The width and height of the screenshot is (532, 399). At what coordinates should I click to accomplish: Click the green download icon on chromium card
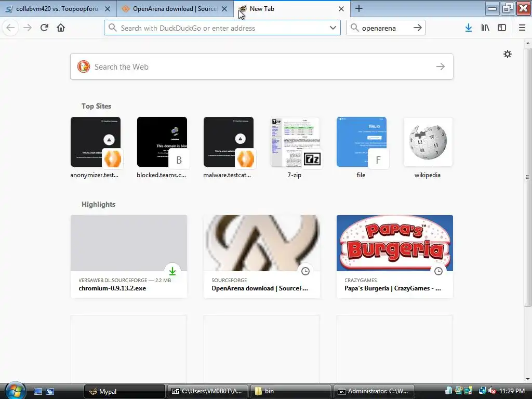click(x=172, y=271)
